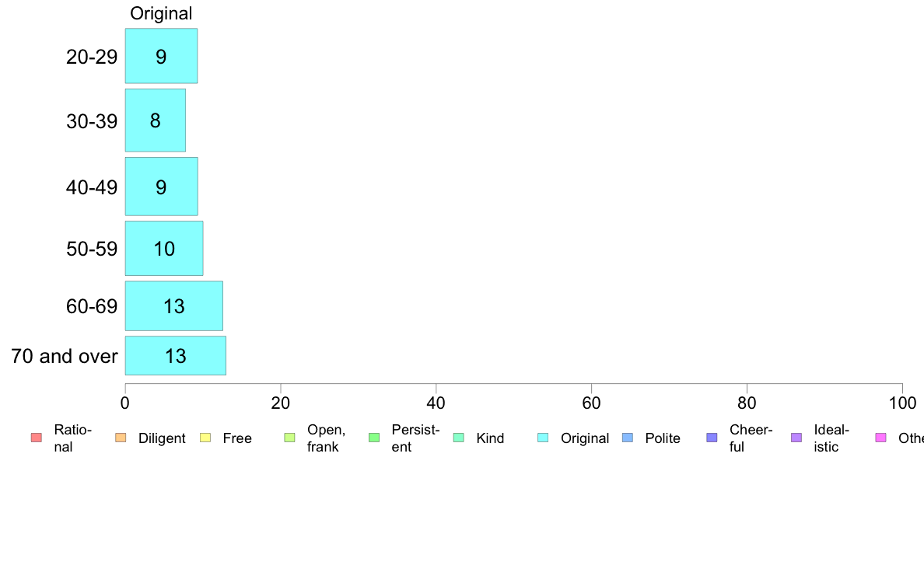
Task: Click the green Persistent legend swatch
Action: (x=374, y=438)
